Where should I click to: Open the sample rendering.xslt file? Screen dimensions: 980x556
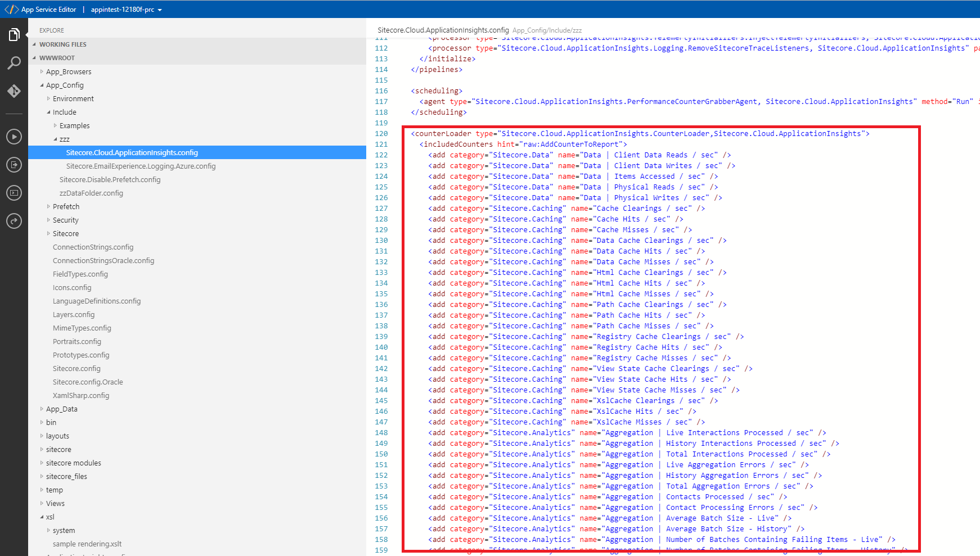tap(87, 544)
